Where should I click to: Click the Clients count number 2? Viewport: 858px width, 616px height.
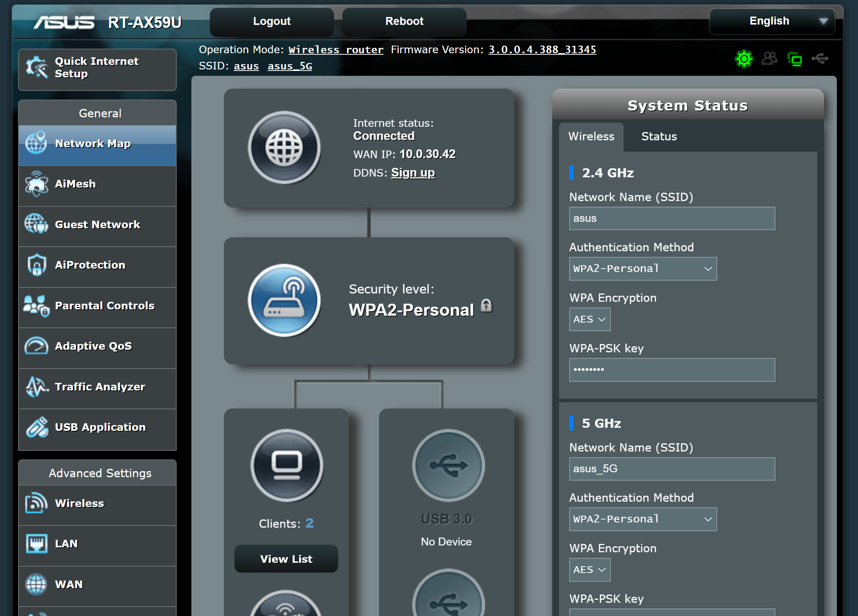tap(310, 523)
